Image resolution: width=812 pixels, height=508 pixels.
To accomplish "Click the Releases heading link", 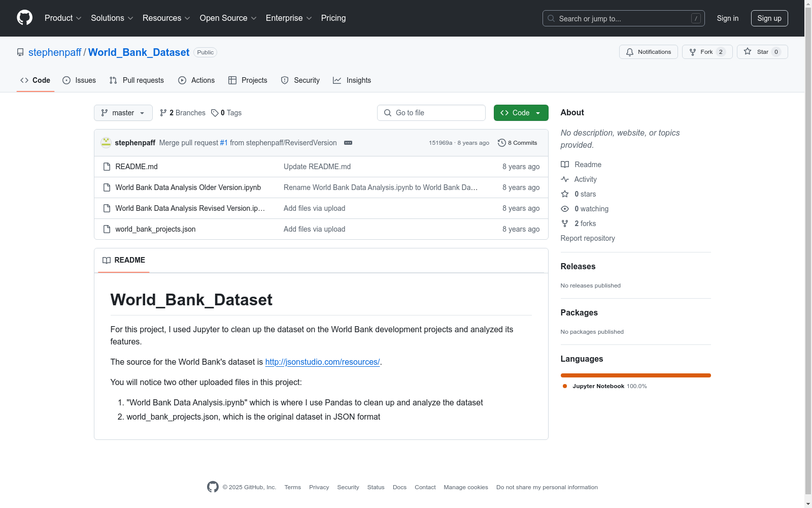I will pos(578,266).
